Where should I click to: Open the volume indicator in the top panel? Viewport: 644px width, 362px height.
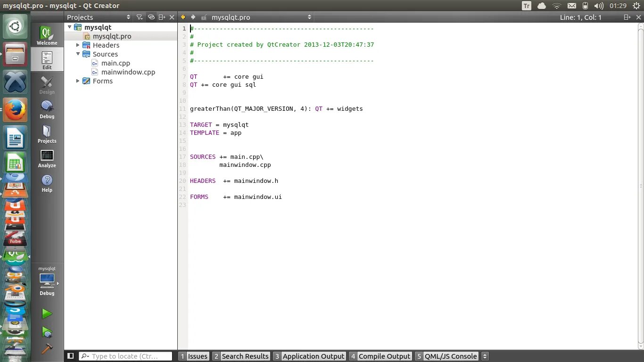click(599, 6)
